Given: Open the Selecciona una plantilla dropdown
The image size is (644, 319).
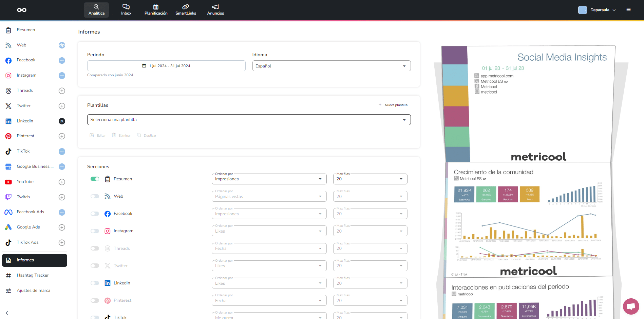Looking at the screenshot, I should pos(249,120).
